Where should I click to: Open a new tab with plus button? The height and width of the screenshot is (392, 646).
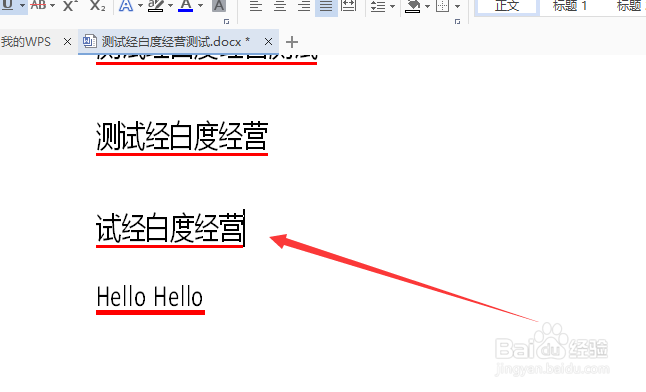point(292,42)
